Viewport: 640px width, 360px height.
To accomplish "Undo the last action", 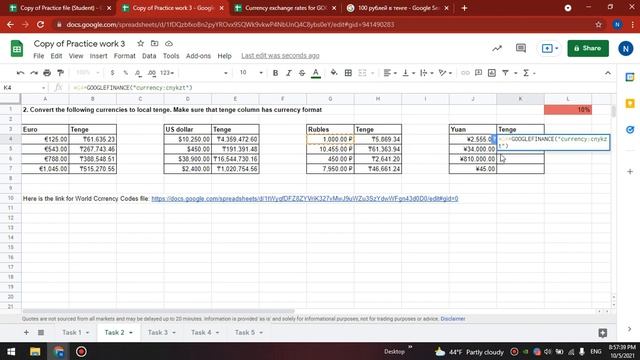I will point(20,73).
